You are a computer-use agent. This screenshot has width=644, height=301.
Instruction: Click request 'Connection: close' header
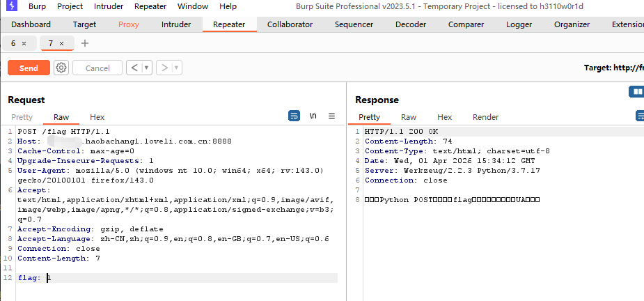(x=58, y=248)
